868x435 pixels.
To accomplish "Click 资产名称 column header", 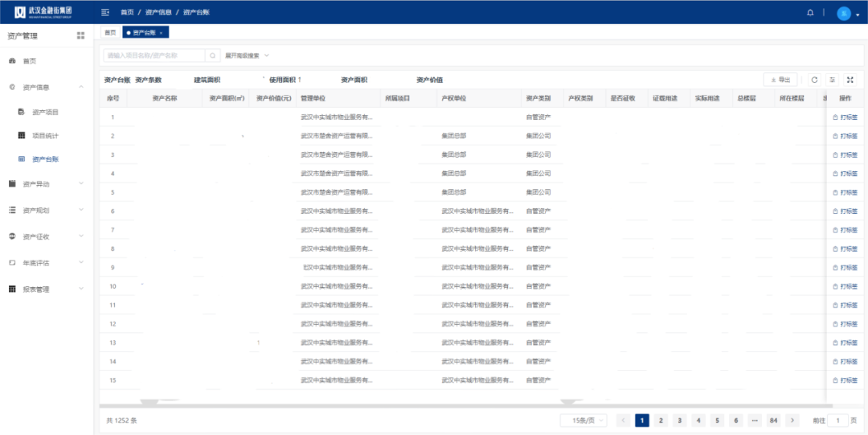I will tap(165, 98).
